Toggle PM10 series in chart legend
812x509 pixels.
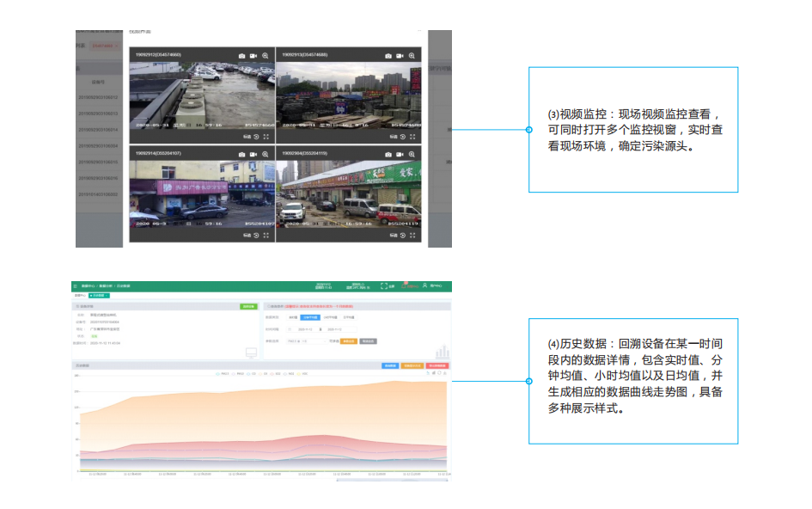click(x=237, y=373)
